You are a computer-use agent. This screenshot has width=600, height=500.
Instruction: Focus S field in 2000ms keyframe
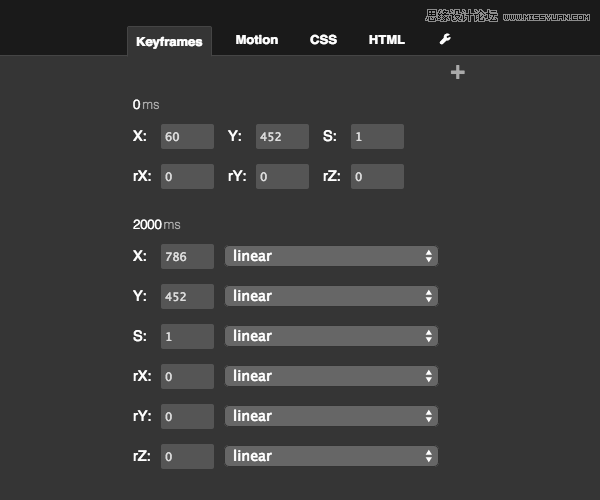[187, 336]
